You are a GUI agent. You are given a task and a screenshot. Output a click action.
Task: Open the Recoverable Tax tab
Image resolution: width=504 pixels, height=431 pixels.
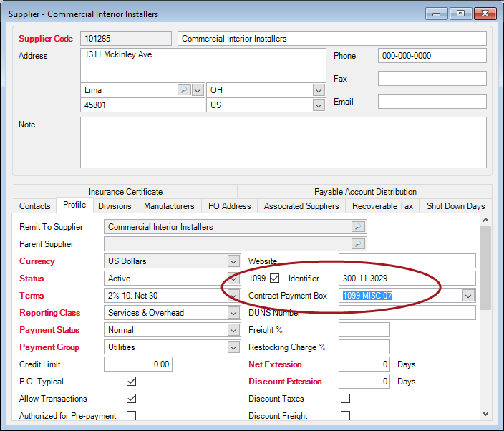(x=382, y=206)
